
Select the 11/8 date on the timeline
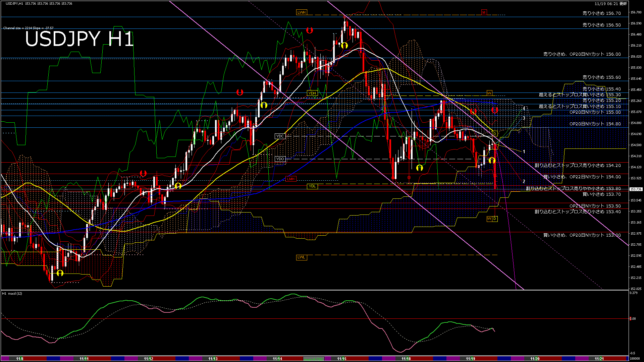point(20,359)
